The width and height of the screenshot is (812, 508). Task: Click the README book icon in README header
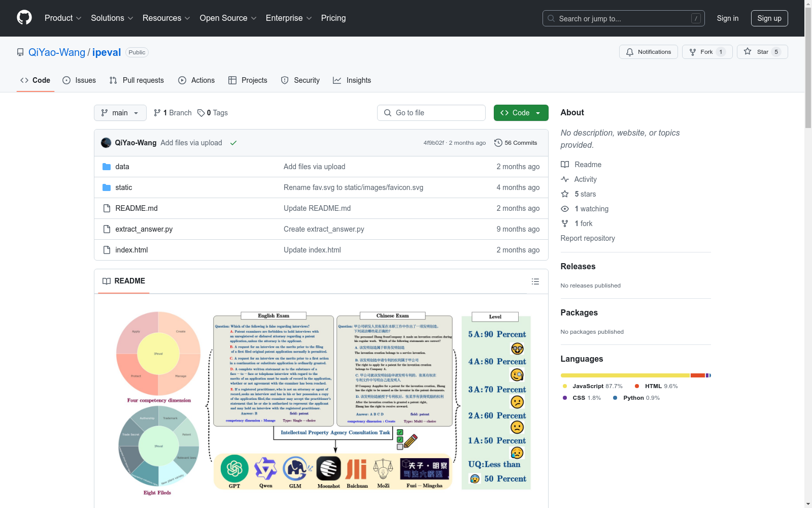(x=107, y=281)
